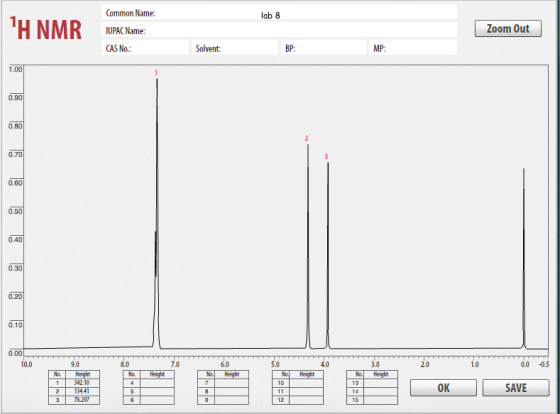Viewport: 560px width, 414px height.
Task: Click empty Height cell for peak 6
Action: [x=157, y=400]
